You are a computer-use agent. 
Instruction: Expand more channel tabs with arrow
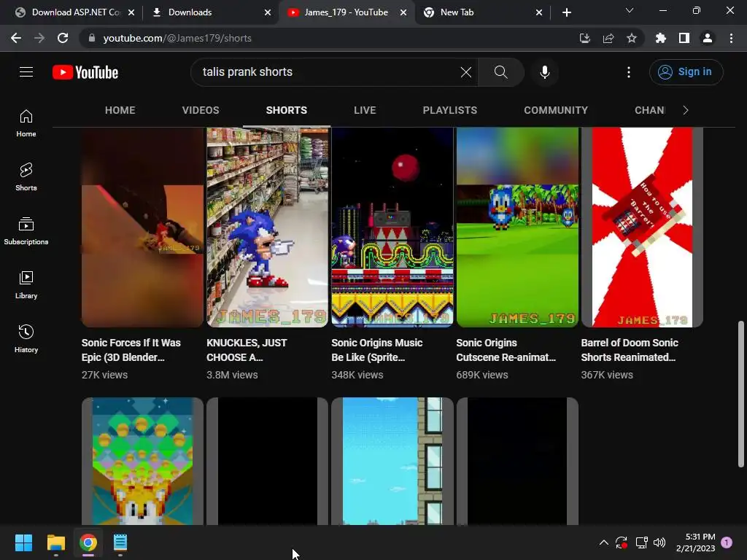pos(686,111)
